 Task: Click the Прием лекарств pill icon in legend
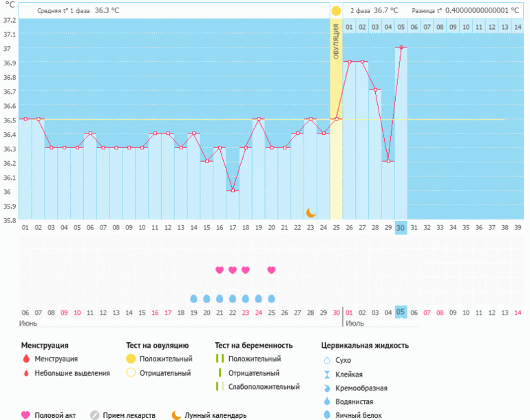95,415
